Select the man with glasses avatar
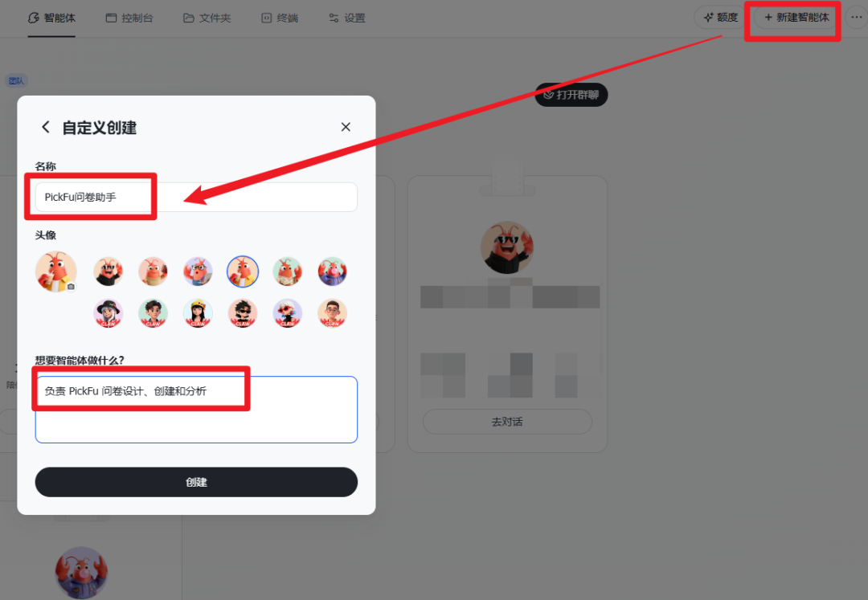Viewport: 868px width, 600px height. tap(332, 313)
